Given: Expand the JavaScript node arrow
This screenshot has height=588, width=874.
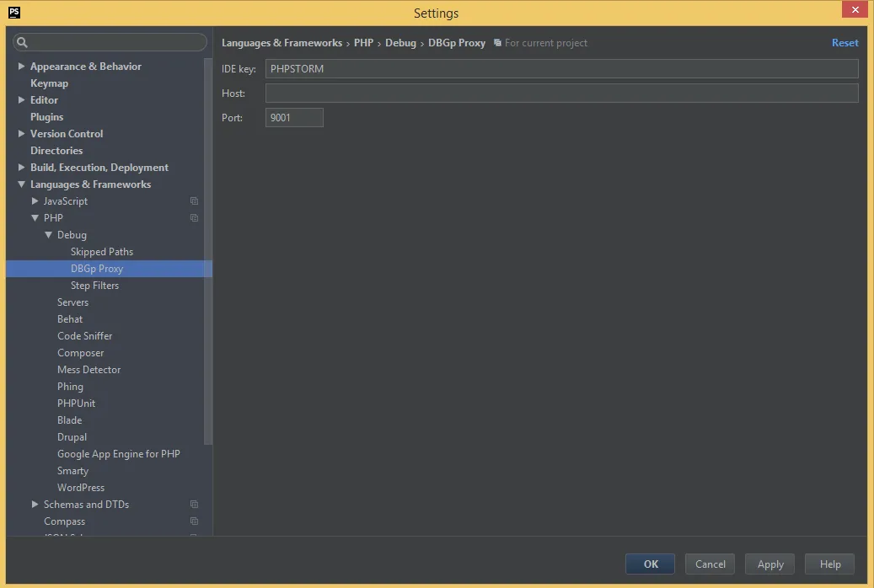Looking at the screenshot, I should pyautogui.click(x=35, y=200).
